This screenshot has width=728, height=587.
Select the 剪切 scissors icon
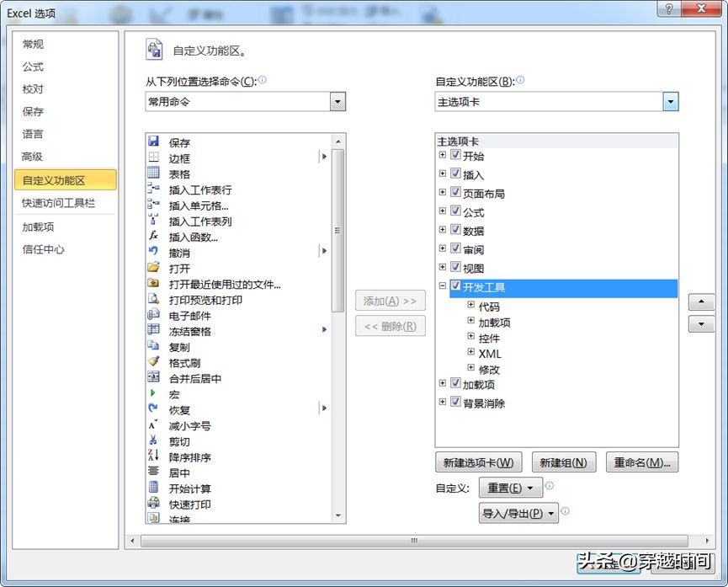[x=153, y=440]
